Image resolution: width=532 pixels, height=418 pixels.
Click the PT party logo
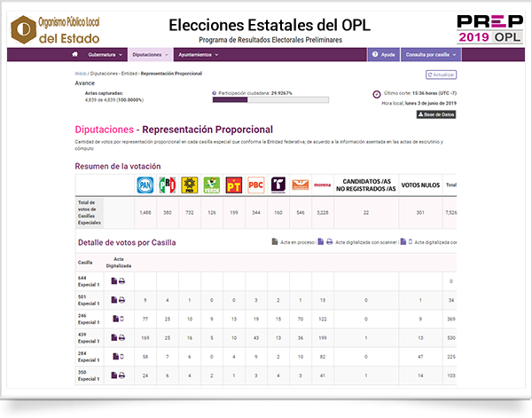pos(234,185)
